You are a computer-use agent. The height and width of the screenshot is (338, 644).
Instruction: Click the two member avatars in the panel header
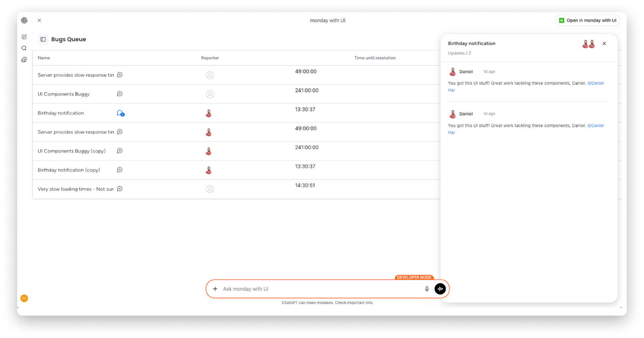[x=589, y=44]
